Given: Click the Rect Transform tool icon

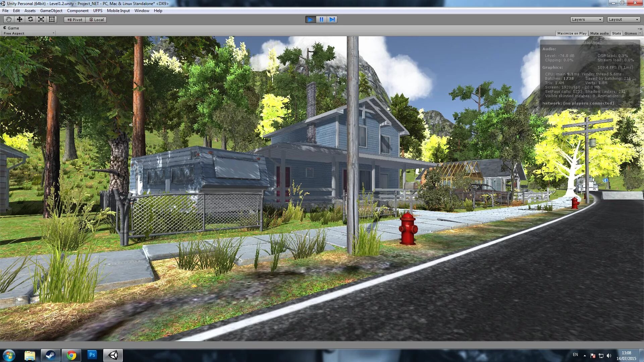Looking at the screenshot, I should [x=52, y=19].
